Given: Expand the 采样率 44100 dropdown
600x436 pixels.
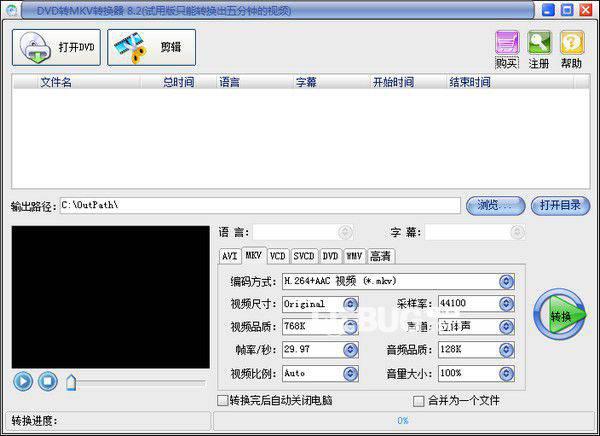Looking at the screenshot, I should tap(506, 304).
